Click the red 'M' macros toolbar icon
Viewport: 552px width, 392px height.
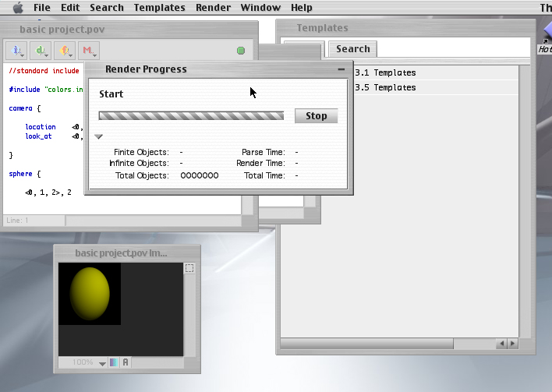(90, 51)
